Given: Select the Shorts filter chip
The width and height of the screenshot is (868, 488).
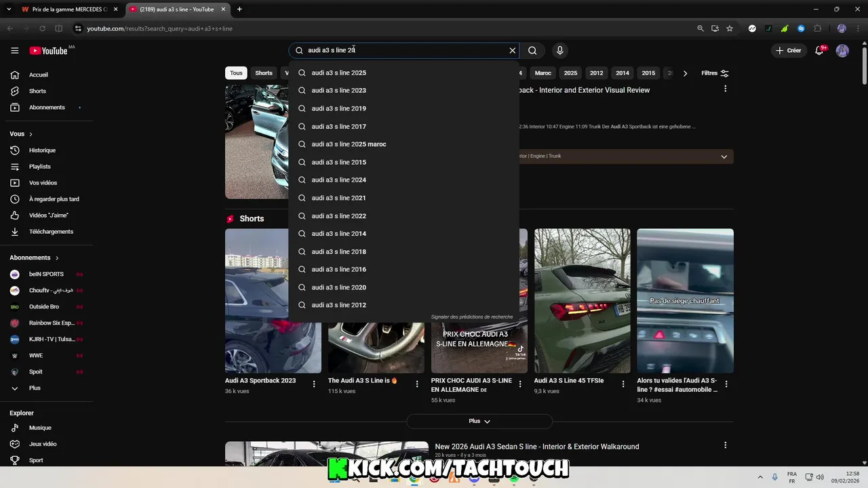Looking at the screenshot, I should [x=264, y=73].
